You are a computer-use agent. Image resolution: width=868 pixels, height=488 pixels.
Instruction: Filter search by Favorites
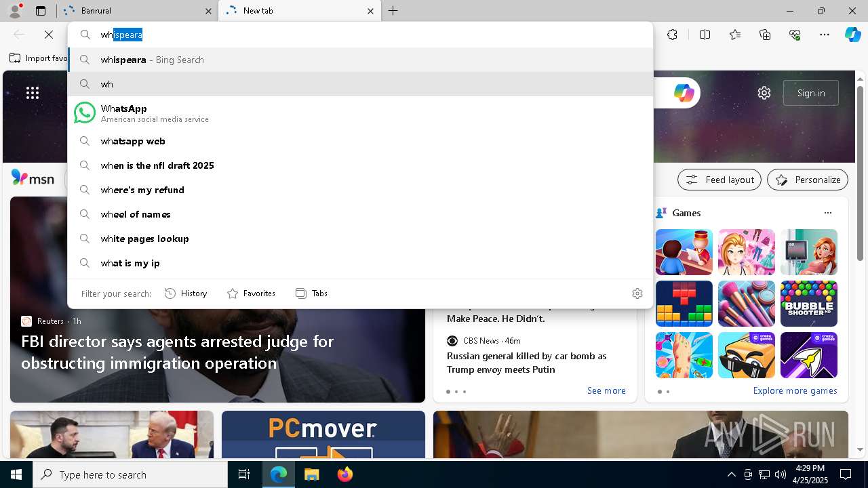tap(251, 293)
